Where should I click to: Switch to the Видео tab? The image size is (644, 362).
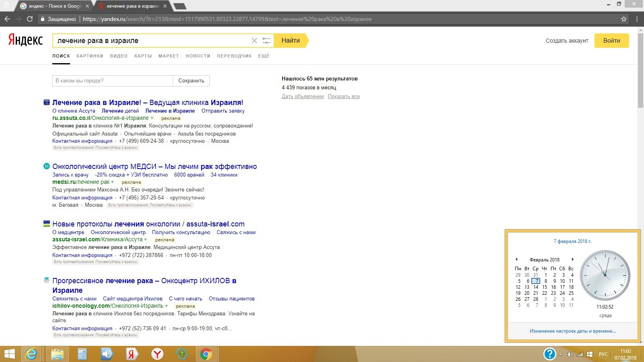click(x=119, y=56)
